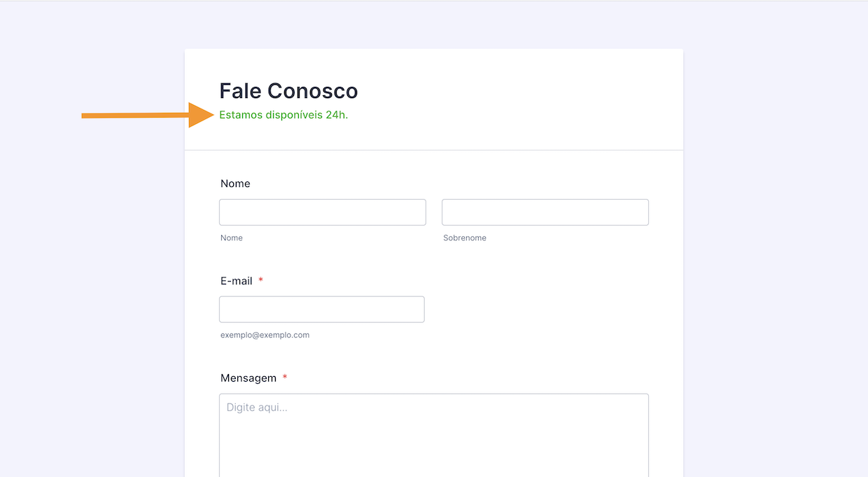Click the green "Estamos disponíveis 24h." subtitle
This screenshot has height=477, width=868.
[283, 115]
